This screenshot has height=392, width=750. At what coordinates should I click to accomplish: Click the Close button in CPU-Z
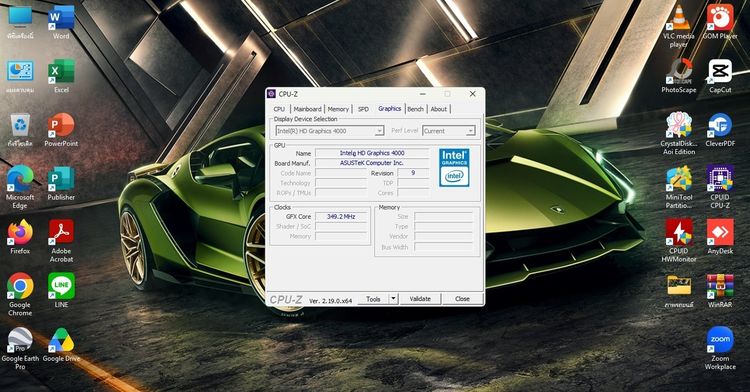coord(462,299)
